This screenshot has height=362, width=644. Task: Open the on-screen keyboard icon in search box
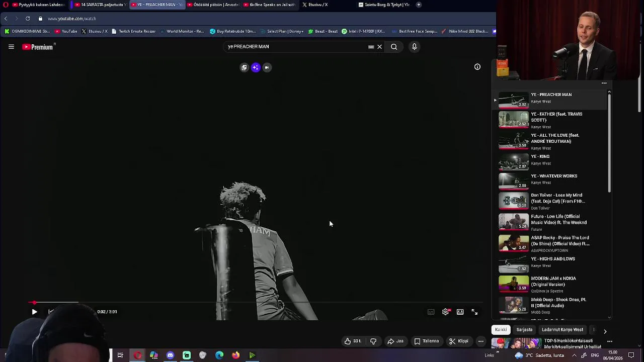point(371,47)
